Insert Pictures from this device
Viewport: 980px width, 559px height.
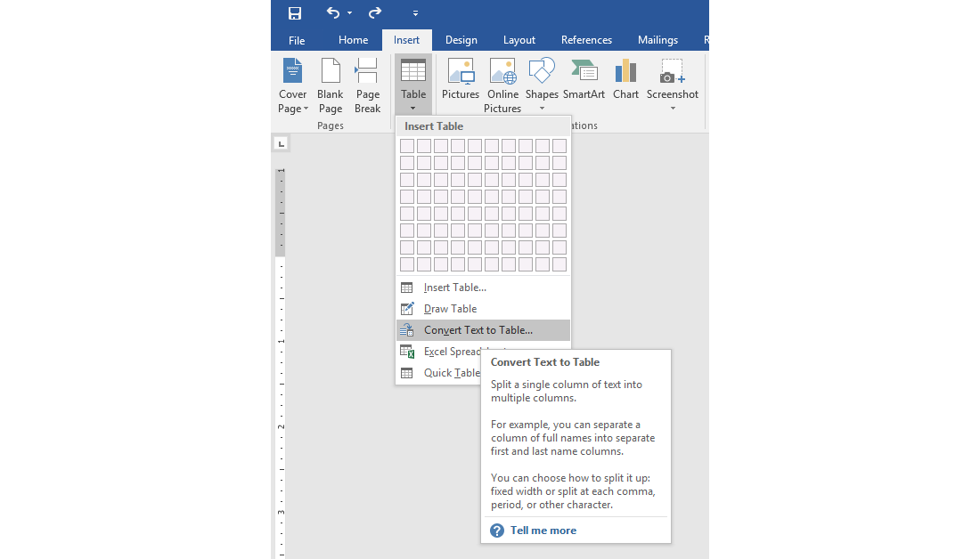pyautogui.click(x=461, y=79)
